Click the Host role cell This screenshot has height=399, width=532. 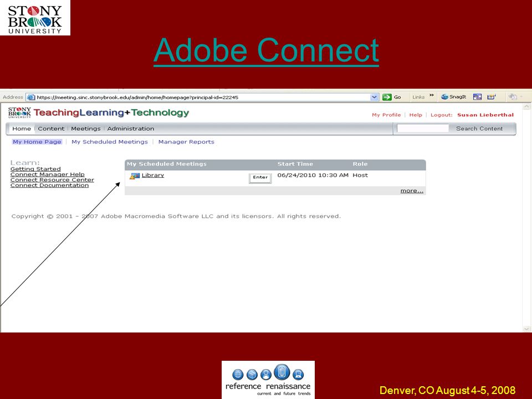point(360,175)
